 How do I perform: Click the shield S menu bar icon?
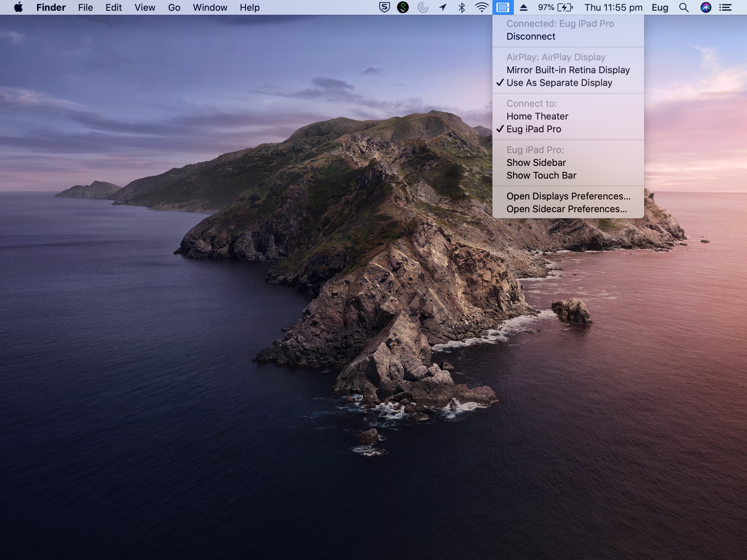384,7
